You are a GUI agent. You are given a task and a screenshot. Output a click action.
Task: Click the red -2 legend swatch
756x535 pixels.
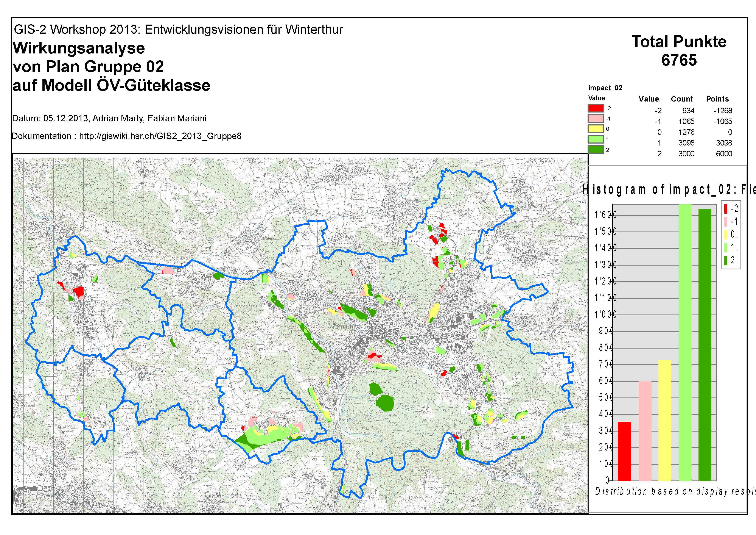click(x=596, y=108)
